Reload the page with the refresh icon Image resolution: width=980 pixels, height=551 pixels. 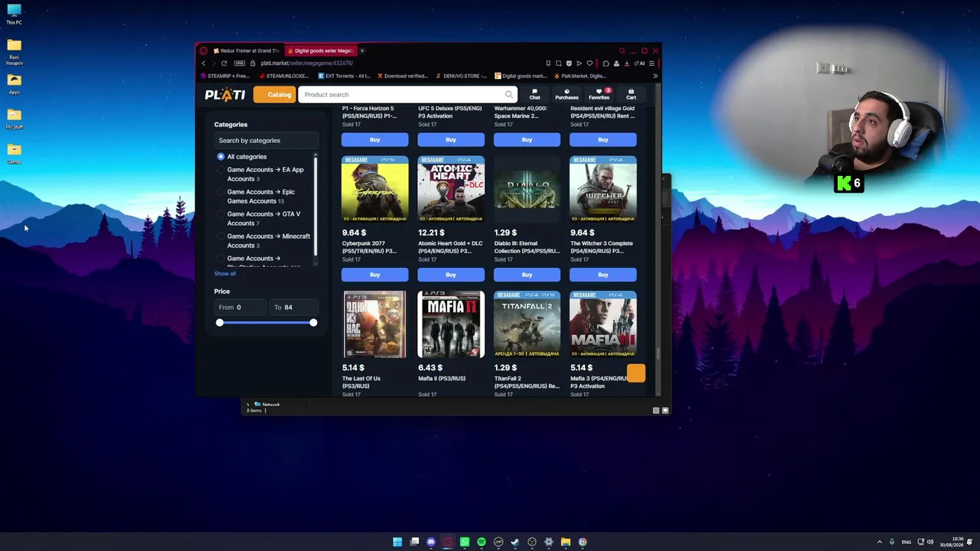click(x=224, y=64)
